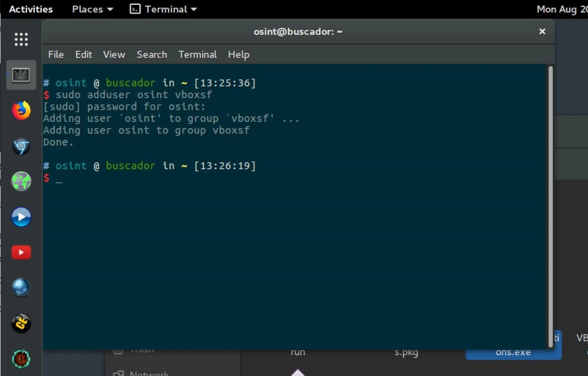Open the blue sphere globe dock icon
588x376 pixels.
pyautogui.click(x=21, y=288)
